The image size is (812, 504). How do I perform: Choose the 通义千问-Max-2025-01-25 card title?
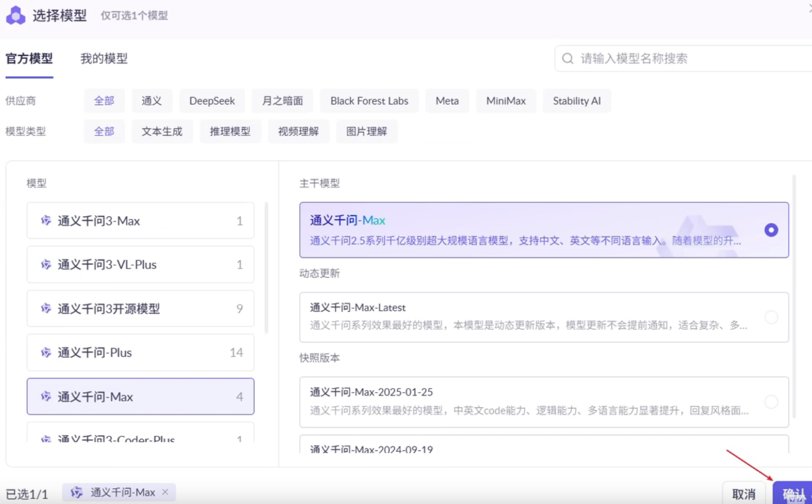coord(372,392)
